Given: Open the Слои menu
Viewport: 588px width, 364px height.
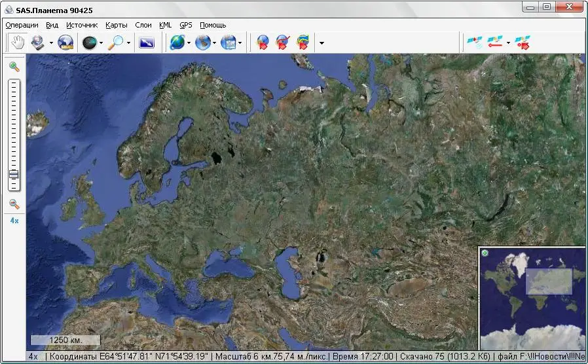Looking at the screenshot, I should 143,25.
